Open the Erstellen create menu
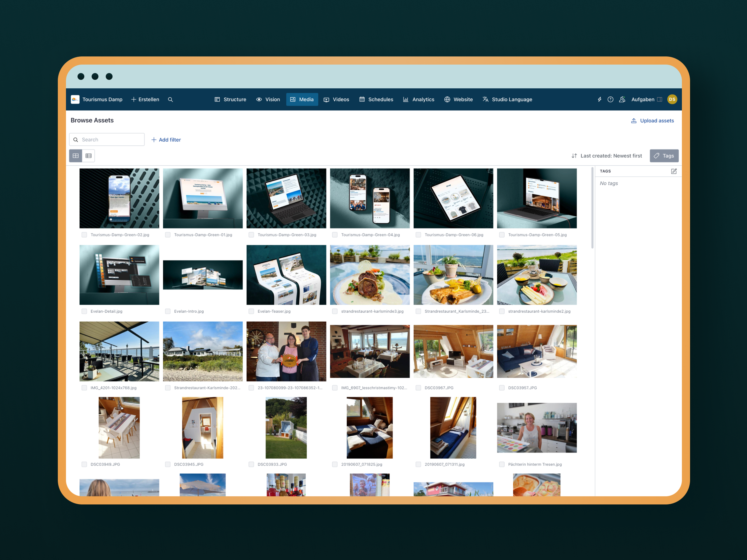Viewport: 747px width, 560px height. click(x=145, y=100)
